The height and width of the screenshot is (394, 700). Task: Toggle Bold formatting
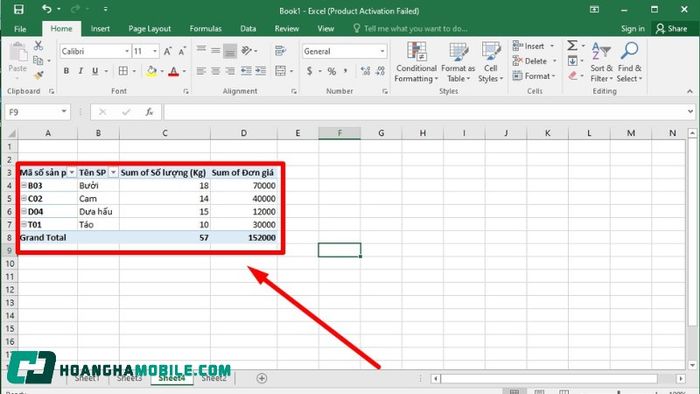click(x=66, y=71)
